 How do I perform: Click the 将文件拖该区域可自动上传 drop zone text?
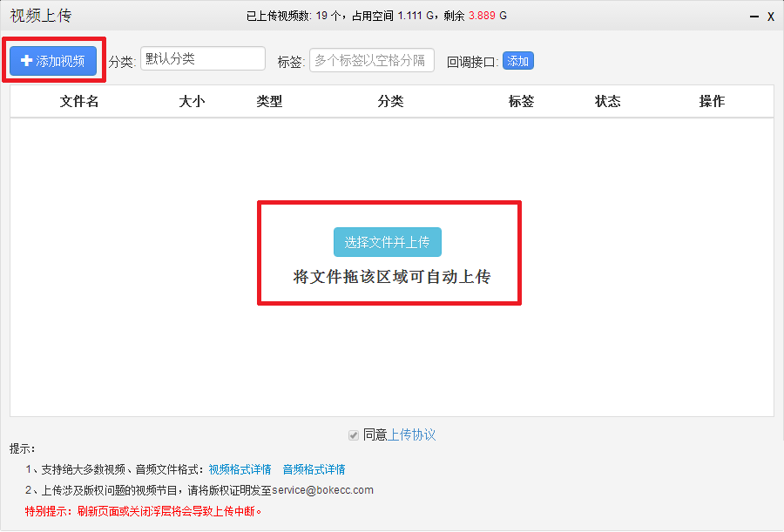391,278
